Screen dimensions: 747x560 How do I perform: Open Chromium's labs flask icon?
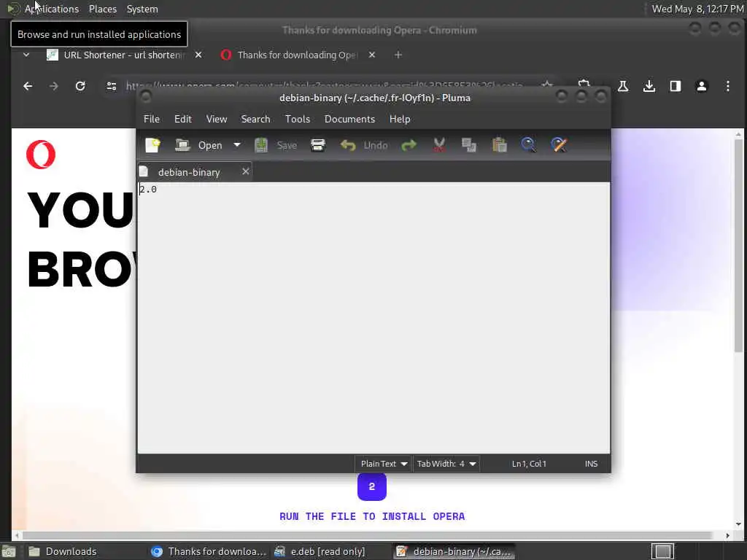623,86
